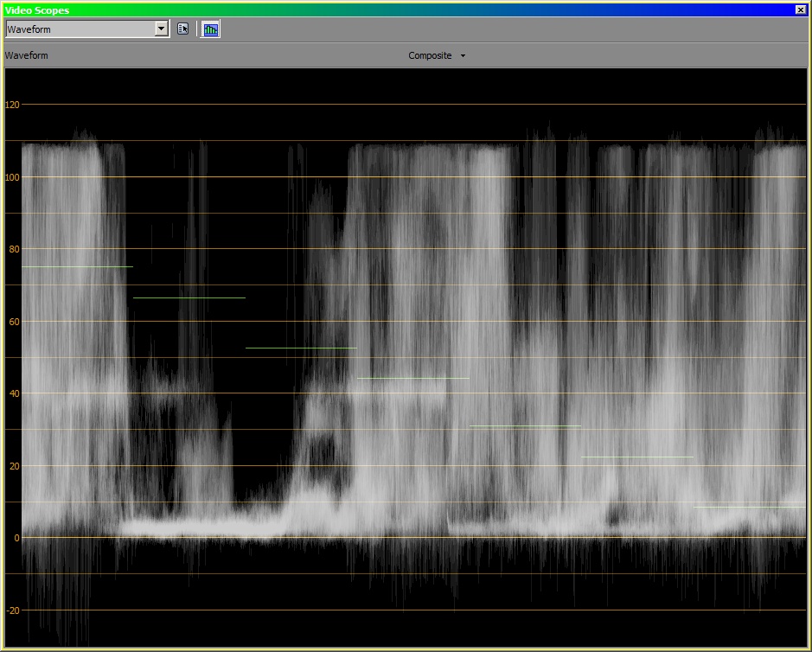This screenshot has width=812, height=652.
Task: Click the 40 level axis label
Action: (14, 393)
